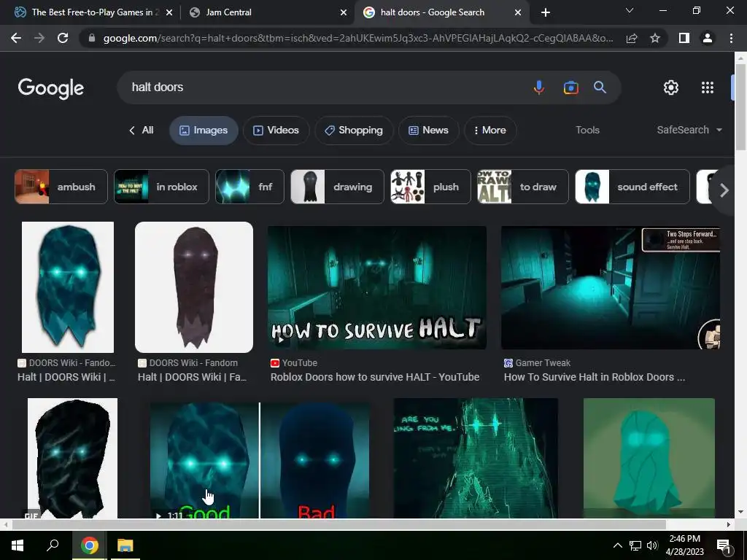The image size is (747, 560).
Task: Refine search with the ambush chip
Action: [x=61, y=187]
